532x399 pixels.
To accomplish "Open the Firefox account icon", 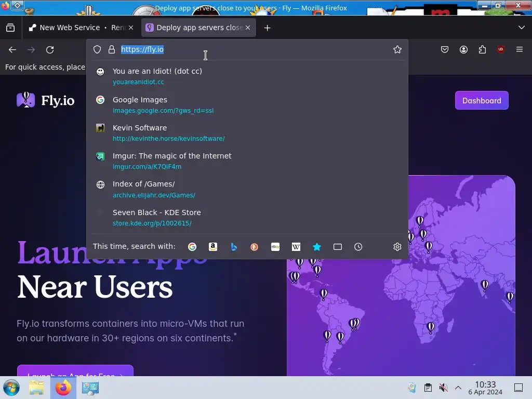I will point(463,49).
